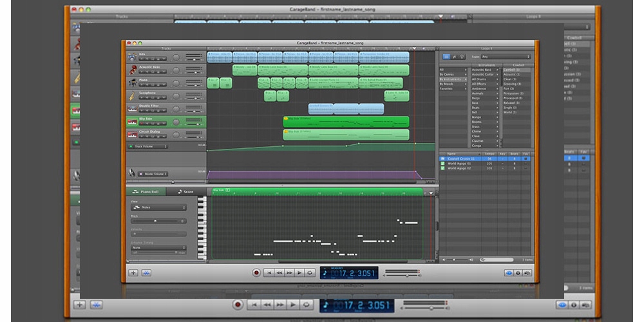Toggle the Cycle region loop button
The image size is (644, 322).
click(310, 272)
